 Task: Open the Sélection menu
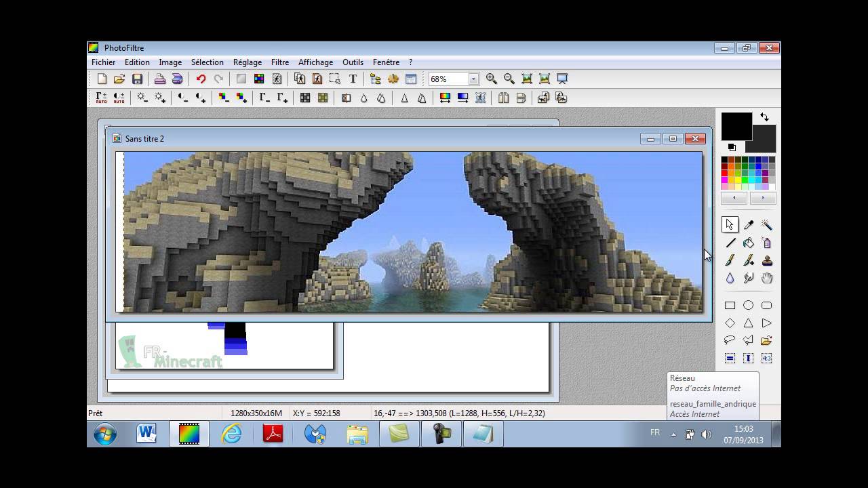(x=207, y=62)
